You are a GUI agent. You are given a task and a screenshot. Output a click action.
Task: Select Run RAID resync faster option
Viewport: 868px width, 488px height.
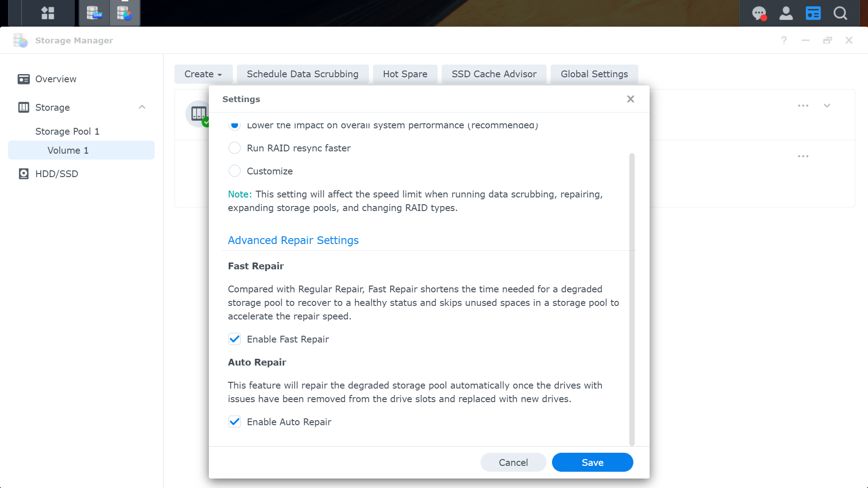235,148
